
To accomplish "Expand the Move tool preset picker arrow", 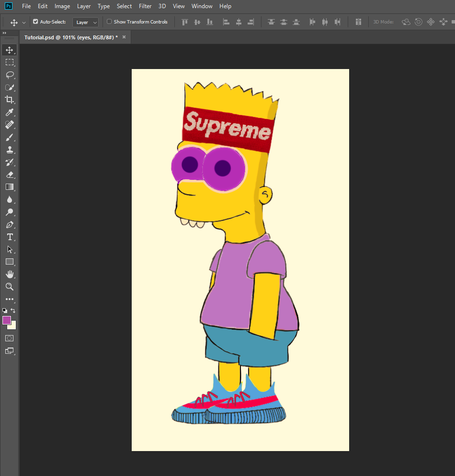I will pyautogui.click(x=24, y=23).
